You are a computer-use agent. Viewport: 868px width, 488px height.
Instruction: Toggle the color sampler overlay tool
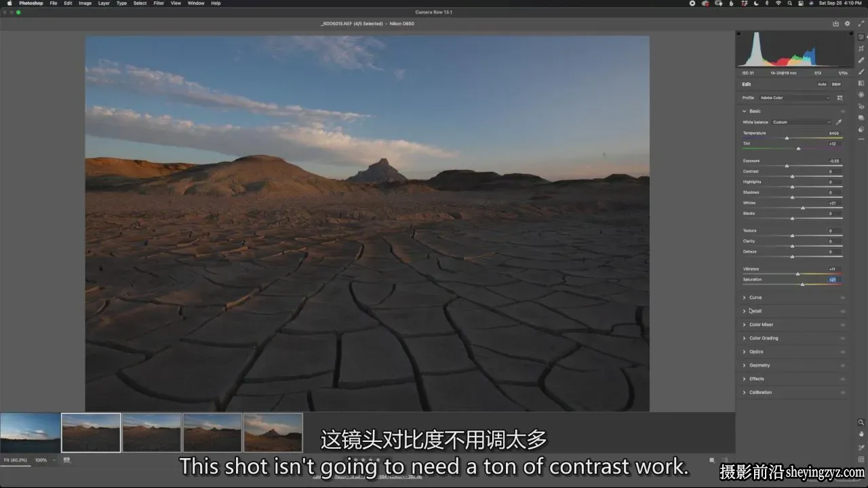coord(861,447)
